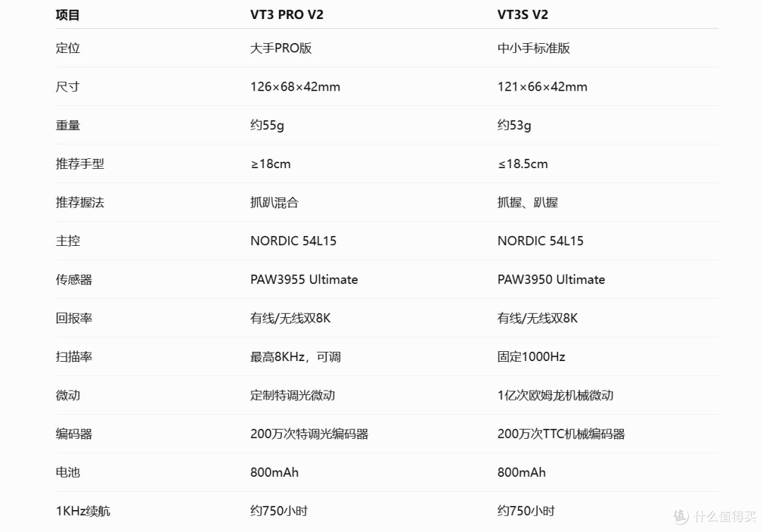The image size is (763, 532).
Task: Select the PAW3950 Ultimate sensor text
Action: [551, 279]
